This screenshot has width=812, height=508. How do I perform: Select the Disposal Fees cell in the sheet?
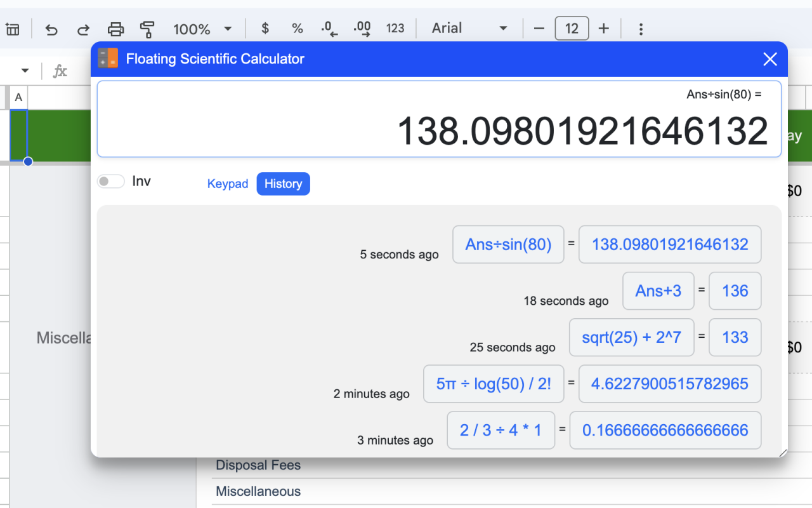[258, 465]
